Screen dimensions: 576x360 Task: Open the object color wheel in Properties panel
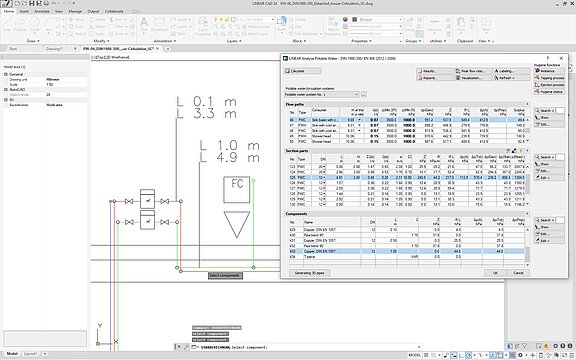[x=345, y=19]
